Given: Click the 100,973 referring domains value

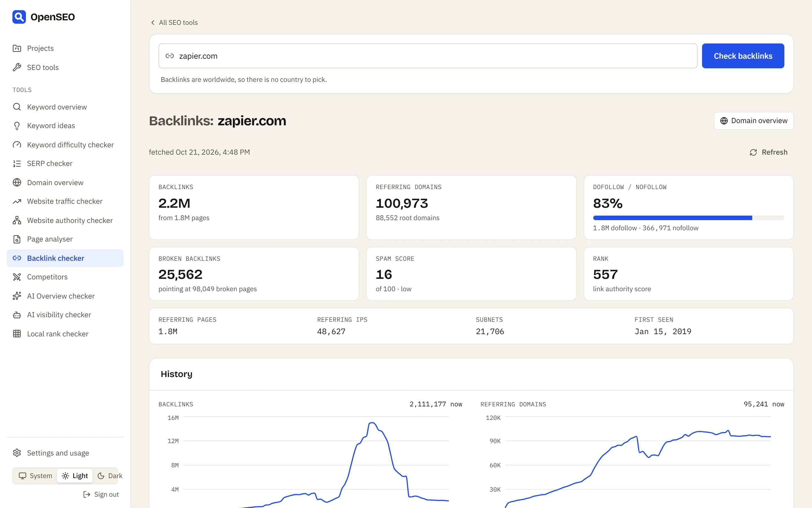Looking at the screenshot, I should coord(402,203).
